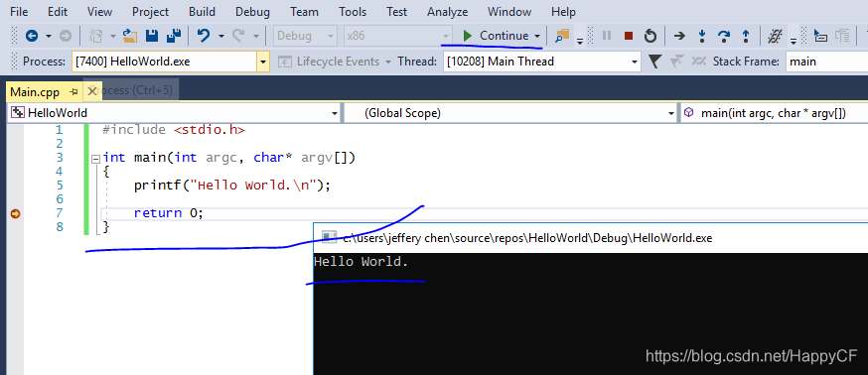The width and height of the screenshot is (868, 375).
Task: Open the View menu
Action: (99, 12)
